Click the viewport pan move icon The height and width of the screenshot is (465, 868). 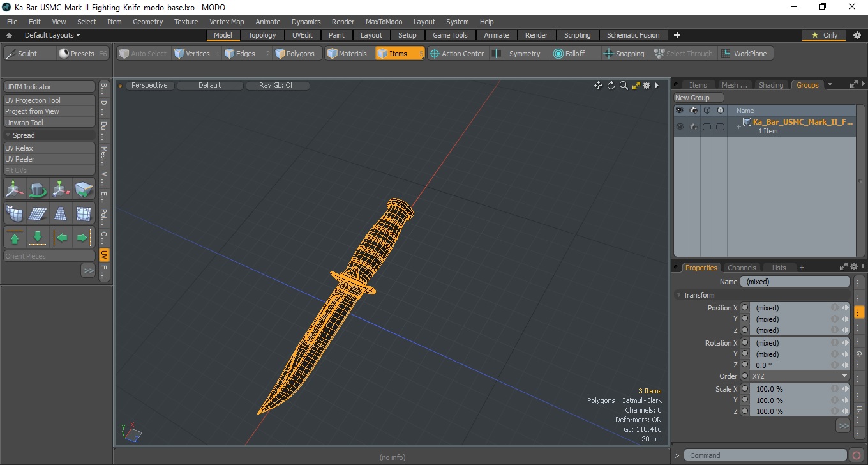[x=598, y=86]
